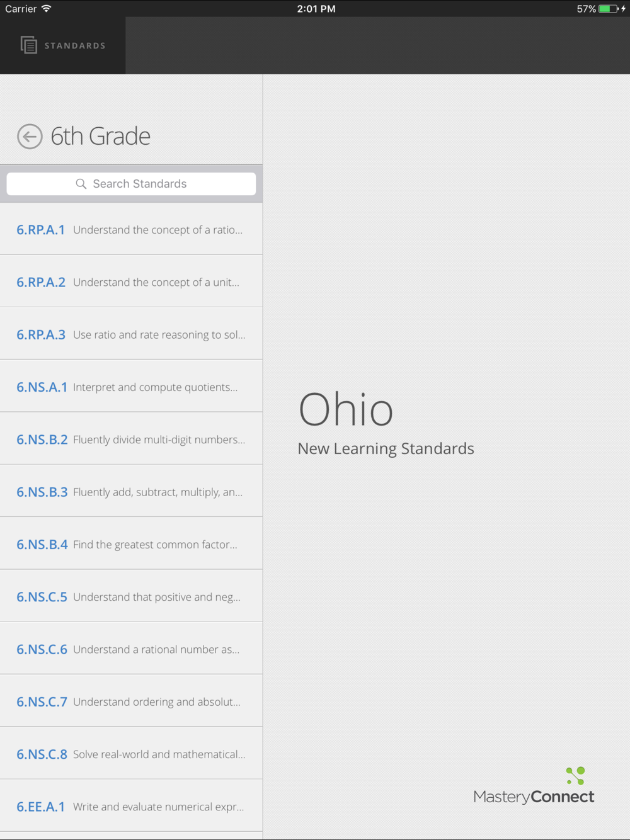Open the Standards tab

[63, 45]
